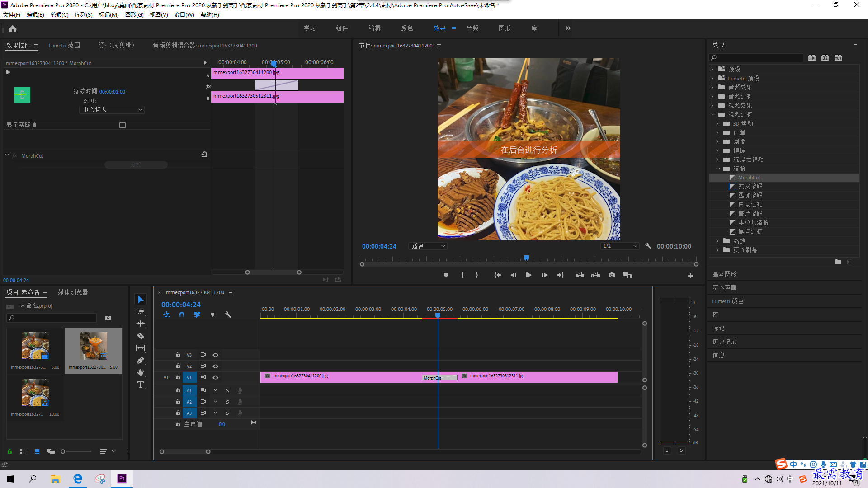Screen dimensions: 868x488
Task: Open the 历史记录 panel
Action: (x=724, y=342)
